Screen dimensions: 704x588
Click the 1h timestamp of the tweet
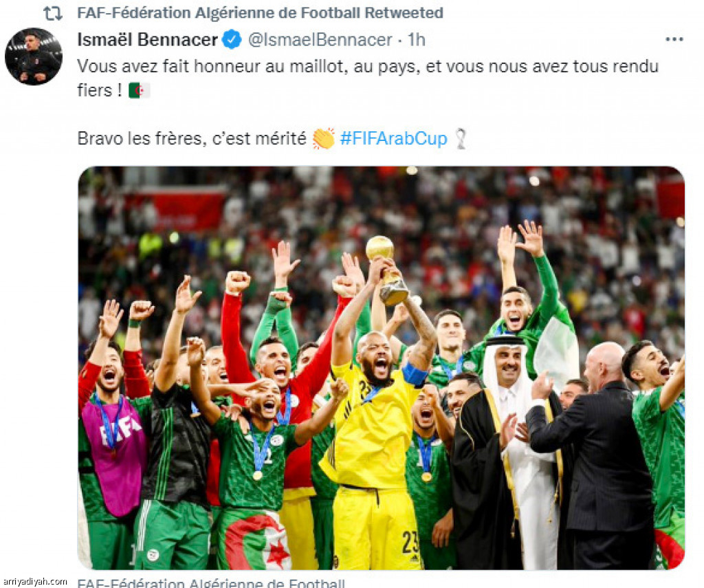416,39
